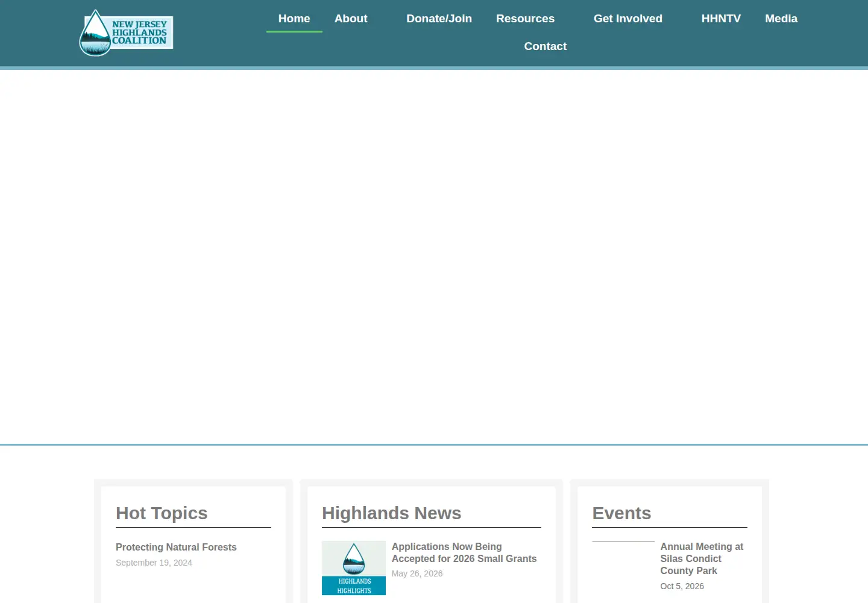
Task: Go to the HHNTV page
Action: pos(721,19)
